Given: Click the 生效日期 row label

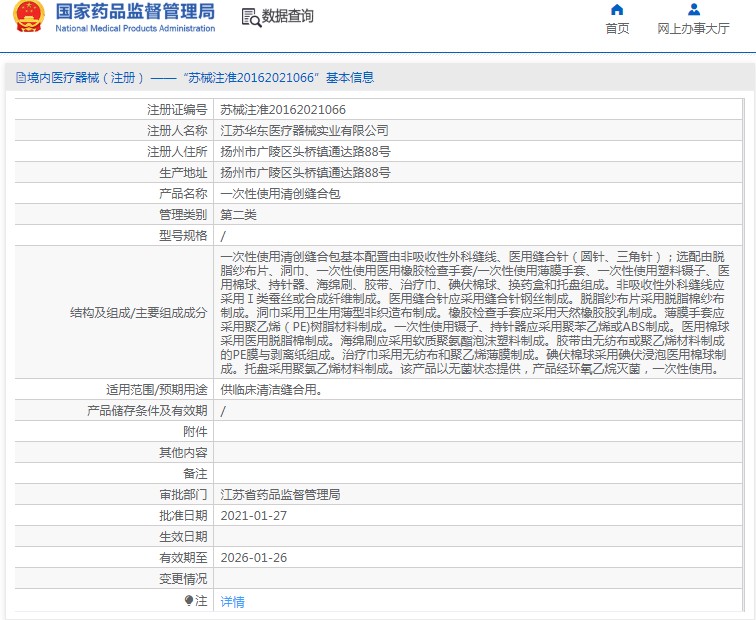Looking at the screenshot, I should [183, 537].
